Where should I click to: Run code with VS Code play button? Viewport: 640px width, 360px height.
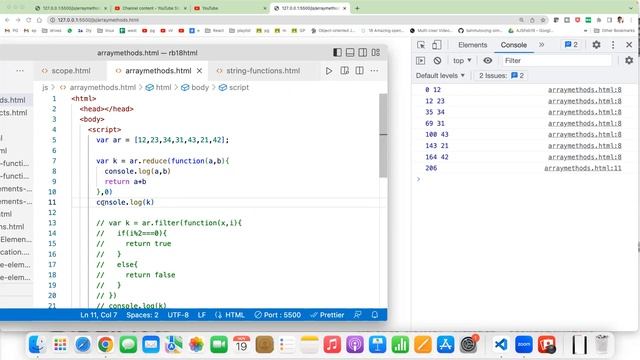coord(329,71)
